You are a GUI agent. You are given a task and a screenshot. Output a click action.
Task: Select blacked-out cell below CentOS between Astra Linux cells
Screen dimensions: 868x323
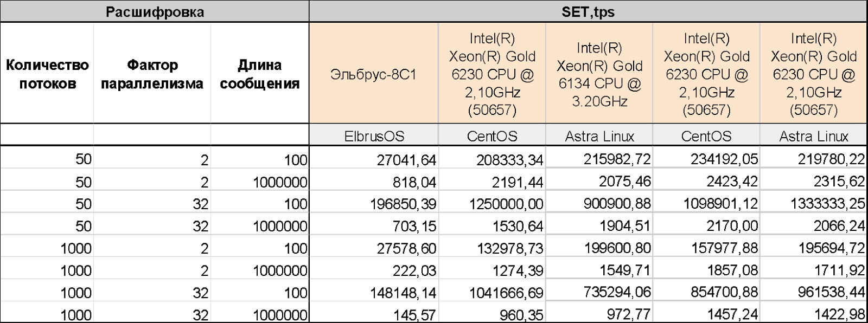706,157
